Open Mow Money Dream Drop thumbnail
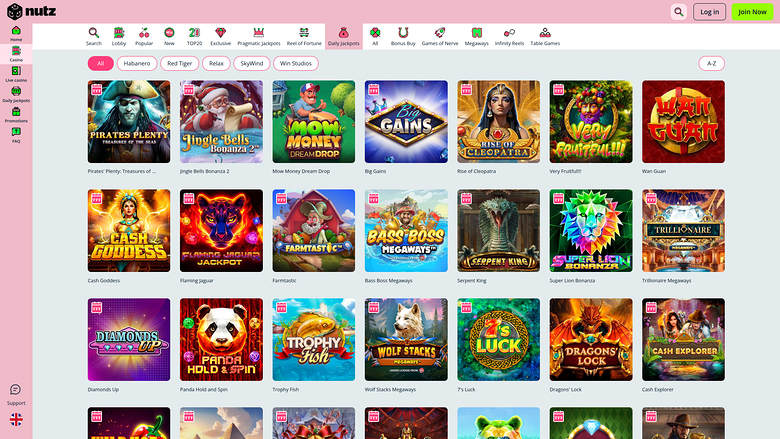The width and height of the screenshot is (780, 439). [x=314, y=122]
